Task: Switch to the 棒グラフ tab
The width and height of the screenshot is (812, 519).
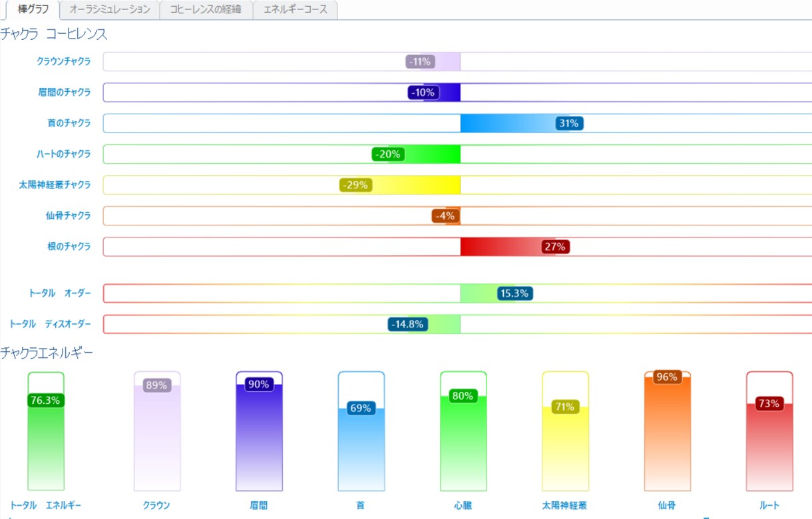Action: coord(33,10)
